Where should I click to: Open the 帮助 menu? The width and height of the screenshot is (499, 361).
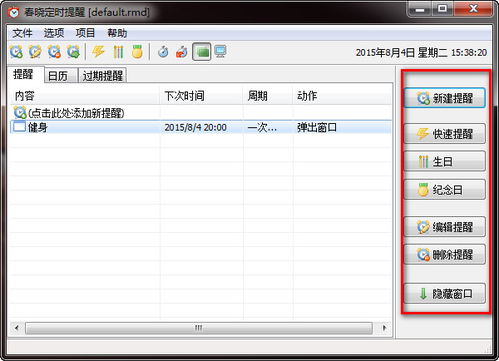tap(117, 33)
